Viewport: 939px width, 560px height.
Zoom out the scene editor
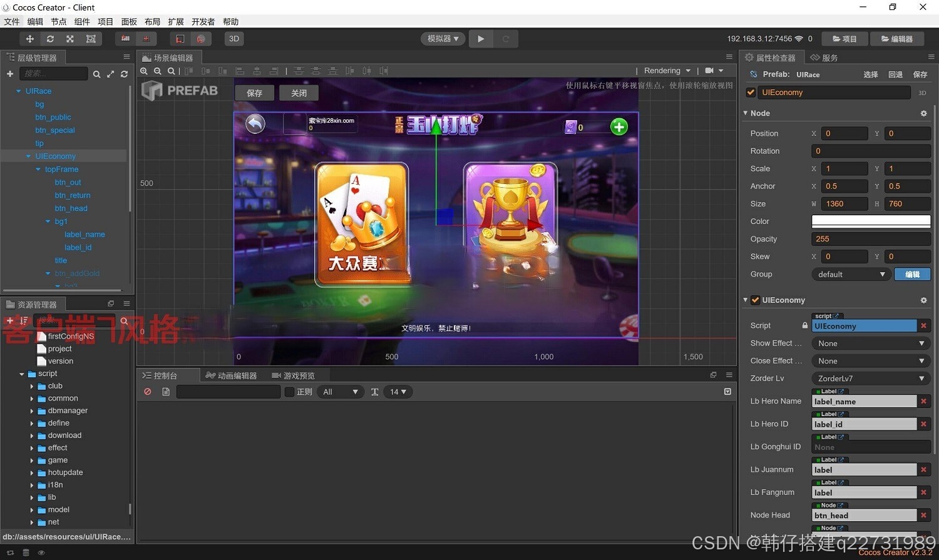point(158,71)
